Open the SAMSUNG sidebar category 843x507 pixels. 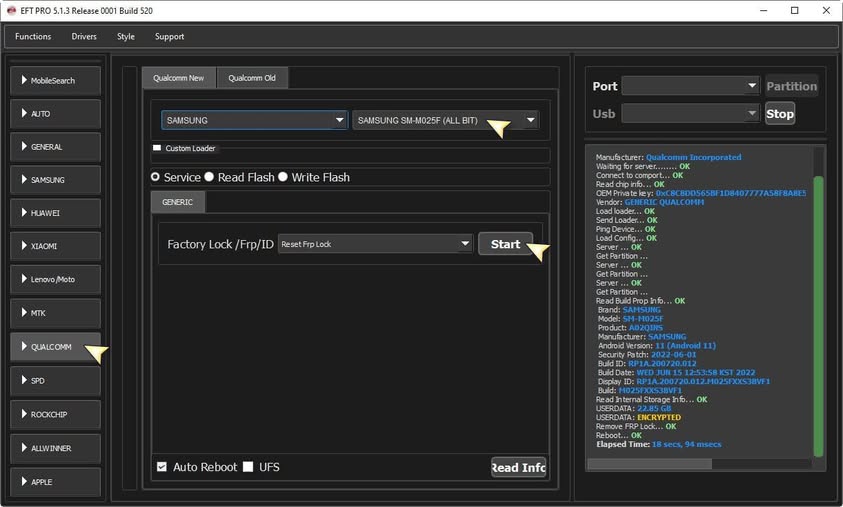point(55,180)
